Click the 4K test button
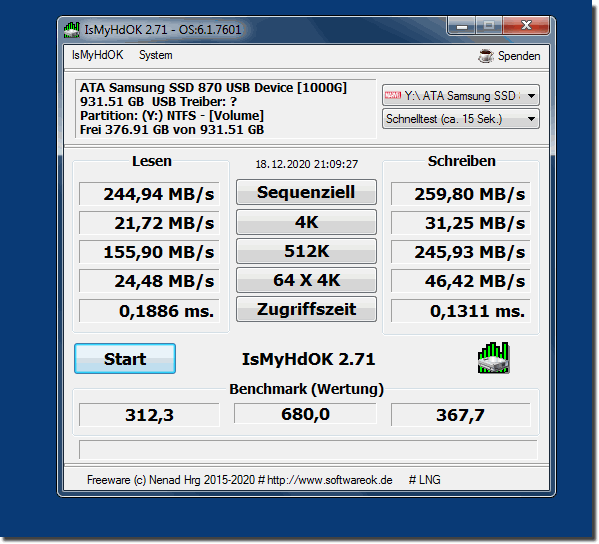The image size is (599, 544). tap(306, 222)
